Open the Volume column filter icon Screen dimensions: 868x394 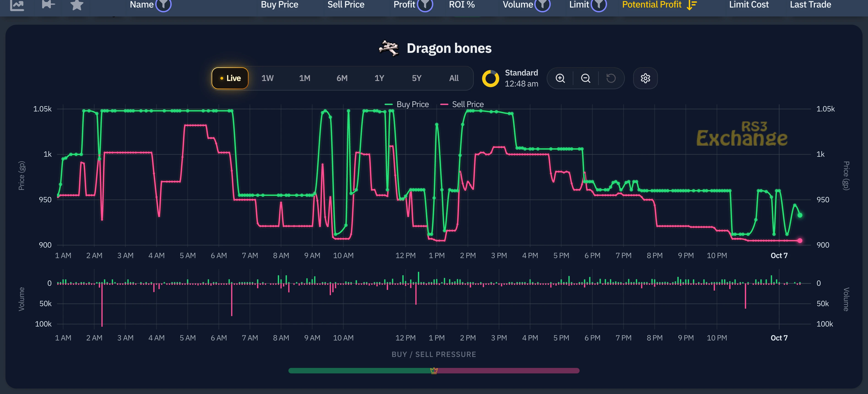[542, 5]
